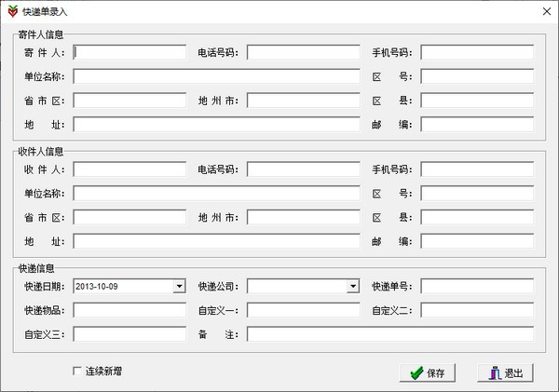Focus the 备注 remarks field
This screenshot has width=559, height=392.
tap(389, 333)
